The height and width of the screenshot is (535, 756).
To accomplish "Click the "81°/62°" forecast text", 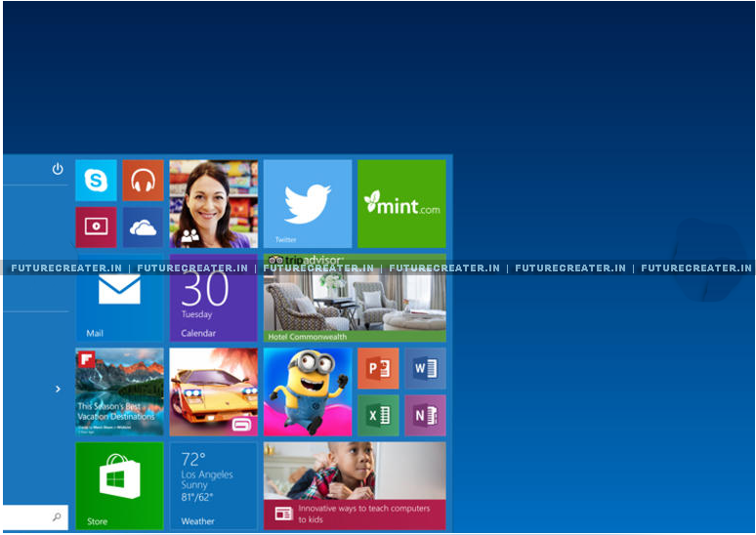I will coord(196,497).
